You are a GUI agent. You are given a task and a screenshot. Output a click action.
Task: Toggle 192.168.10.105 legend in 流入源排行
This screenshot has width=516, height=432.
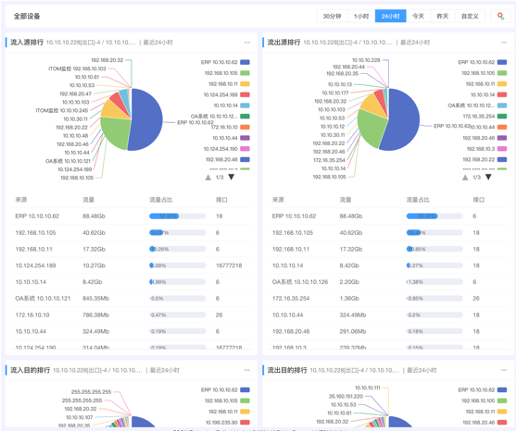[227, 73]
